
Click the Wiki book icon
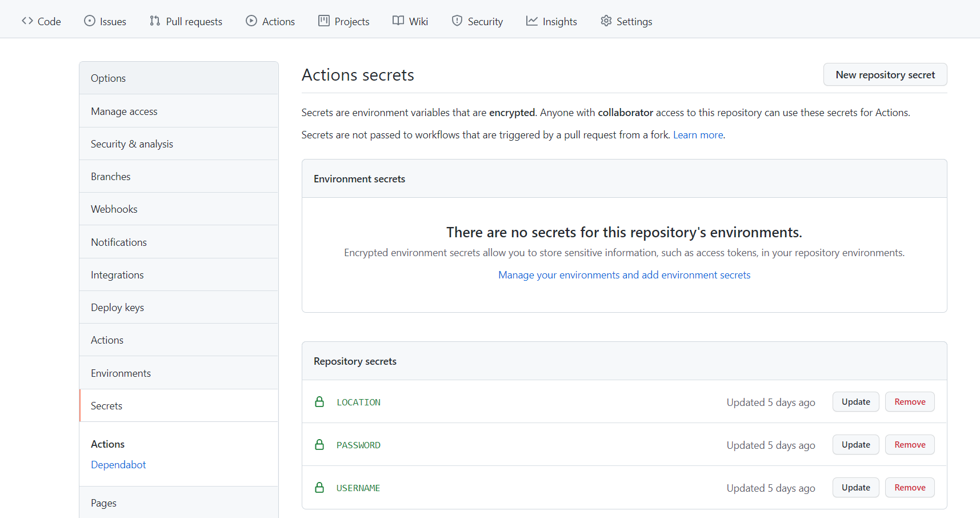pos(398,21)
